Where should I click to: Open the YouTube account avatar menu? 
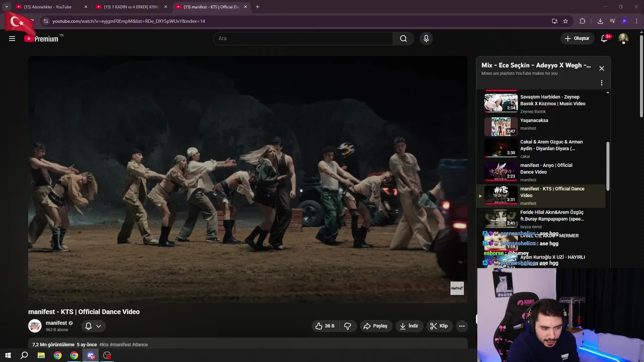623,39
